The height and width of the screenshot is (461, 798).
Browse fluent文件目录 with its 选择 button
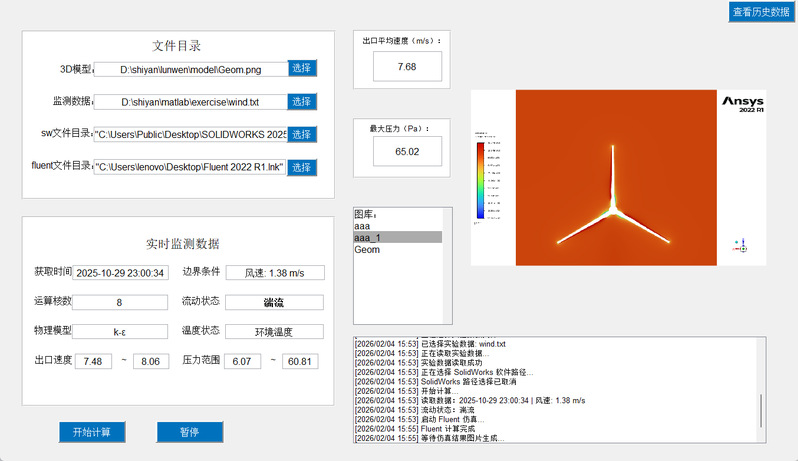302,167
